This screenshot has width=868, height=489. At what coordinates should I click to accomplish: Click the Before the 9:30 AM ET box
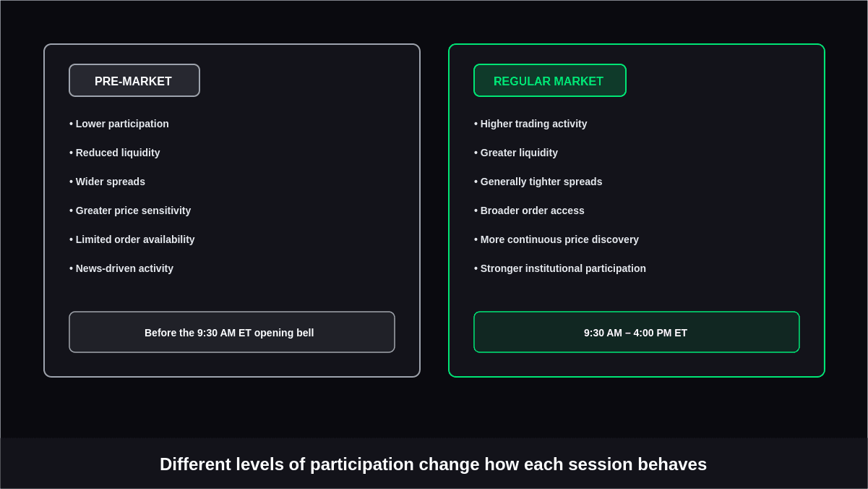coord(232,332)
